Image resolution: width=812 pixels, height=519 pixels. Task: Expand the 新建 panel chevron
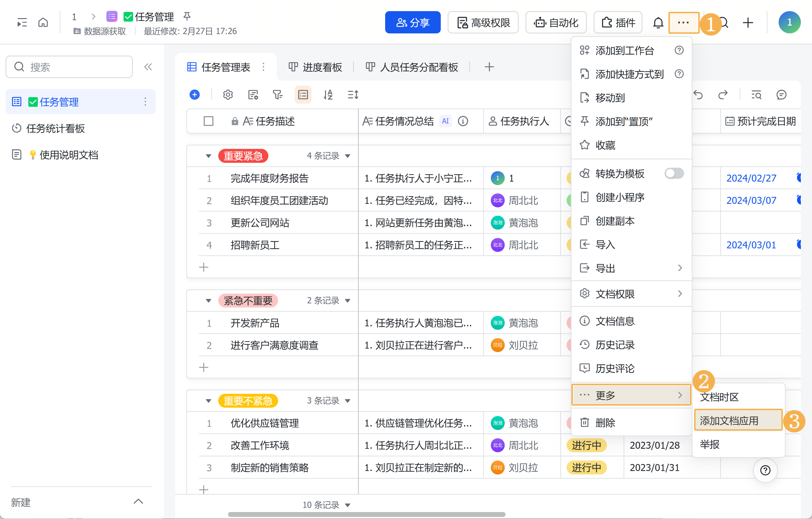[138, 501]
